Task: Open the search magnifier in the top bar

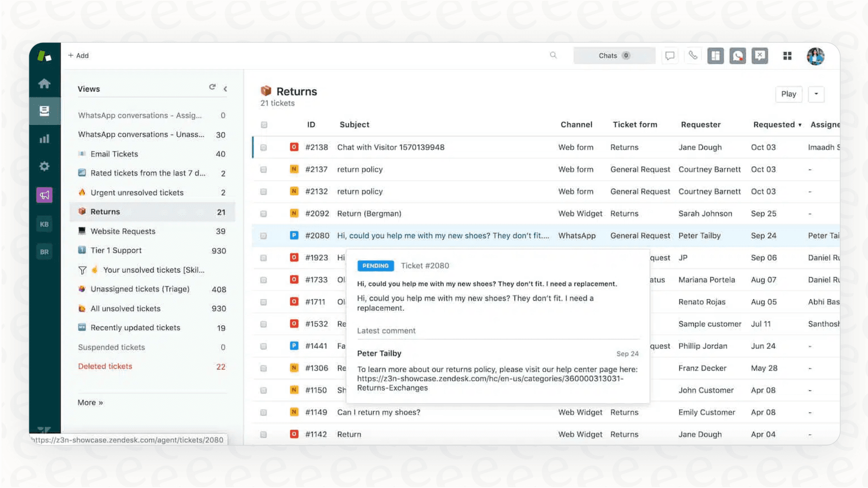Action: pyautogui.click(x=553, y=55)
